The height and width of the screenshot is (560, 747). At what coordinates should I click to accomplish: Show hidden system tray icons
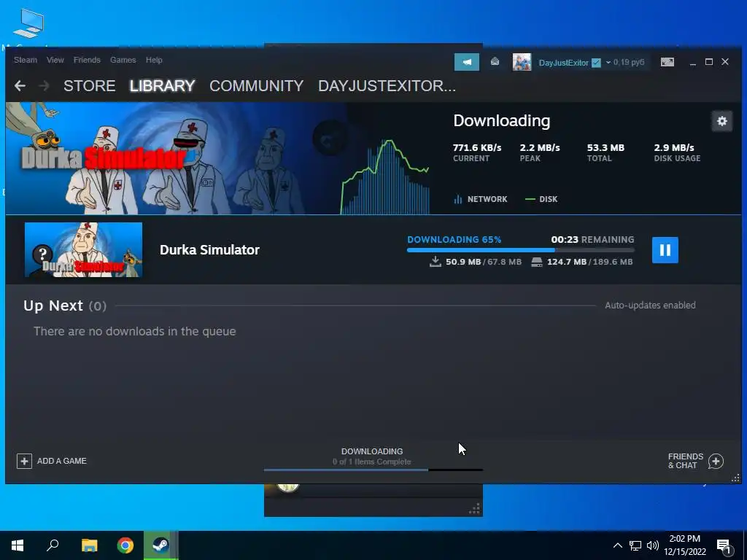[x=617, y=545]
